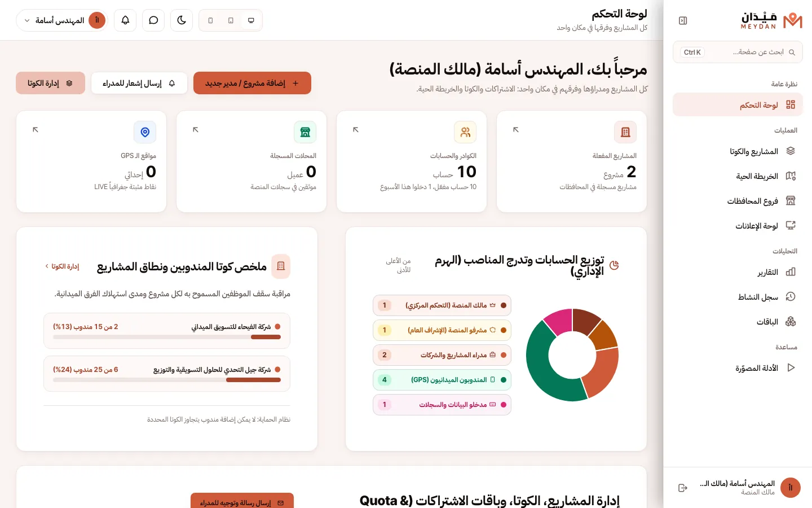The image size is (812, 508).
Task: Open arrow on الكوادر والحسابات card
Action: click(x=355, y=130)
